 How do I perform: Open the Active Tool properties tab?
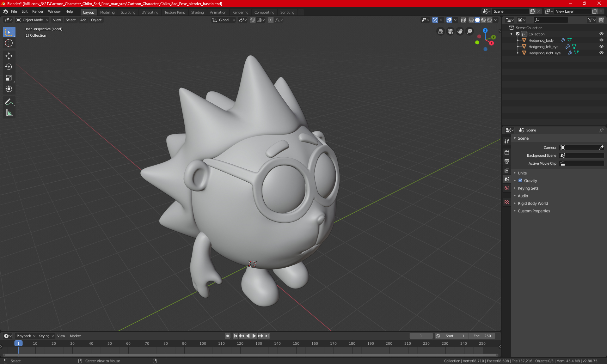(507, 141)
